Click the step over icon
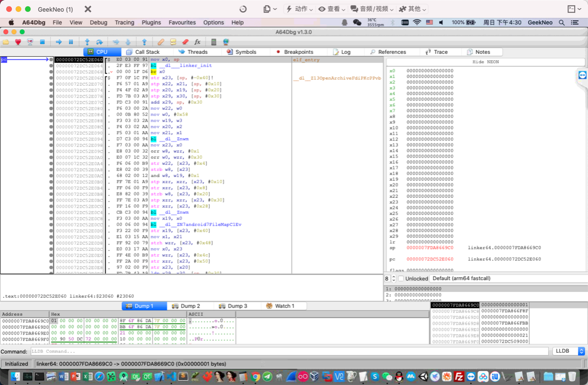The width and height of the screenshot is (588, 385). pyautogui.click(x=99, y=42)
